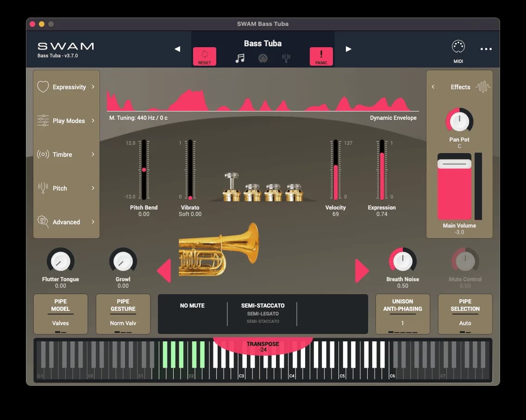Toggle the PIPE MODEL Valves setting
Viewport: 526px width, 420px height.
pyautogui.click(x=60, y=314)
